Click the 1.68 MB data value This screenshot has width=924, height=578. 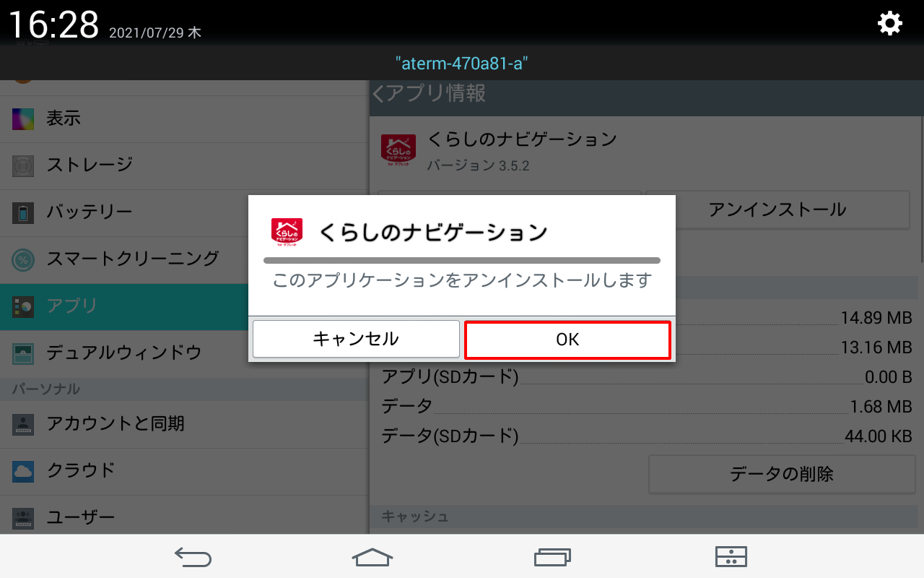(881, 407)
